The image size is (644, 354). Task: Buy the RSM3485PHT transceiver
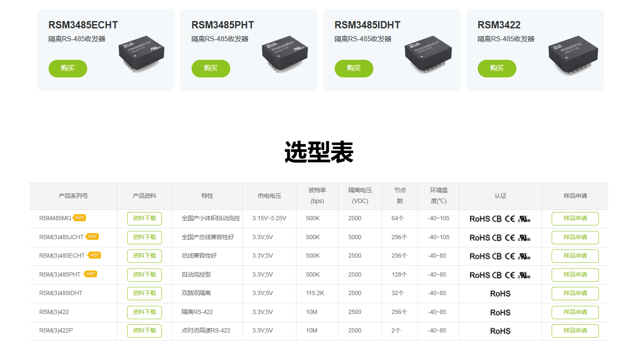click(211, 68)
